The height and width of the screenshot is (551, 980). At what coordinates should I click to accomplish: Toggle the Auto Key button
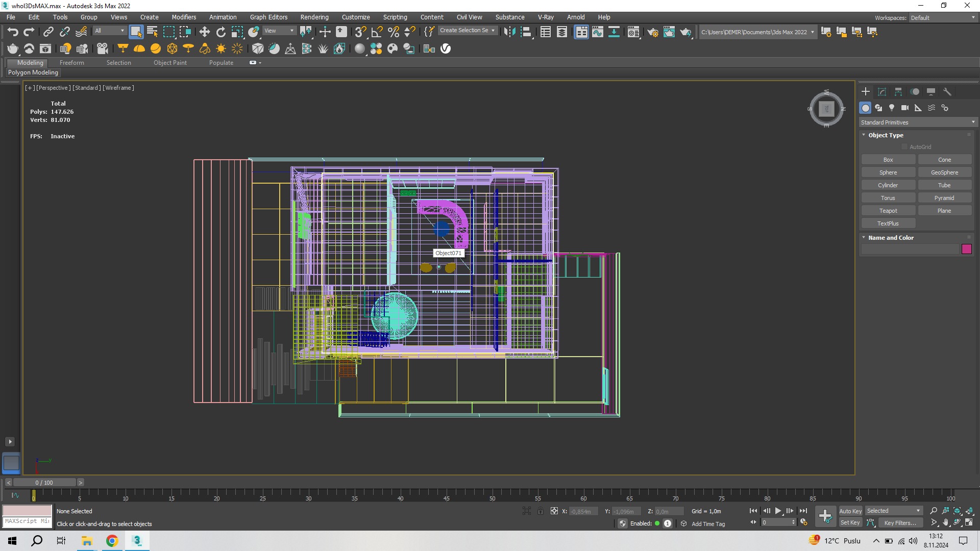click(x=850, y=511)
